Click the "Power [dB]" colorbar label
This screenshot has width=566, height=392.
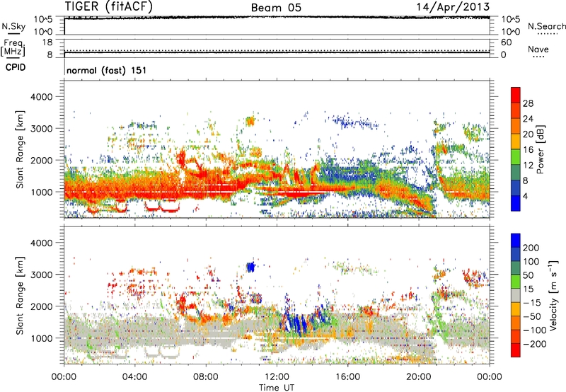point(540,149)
